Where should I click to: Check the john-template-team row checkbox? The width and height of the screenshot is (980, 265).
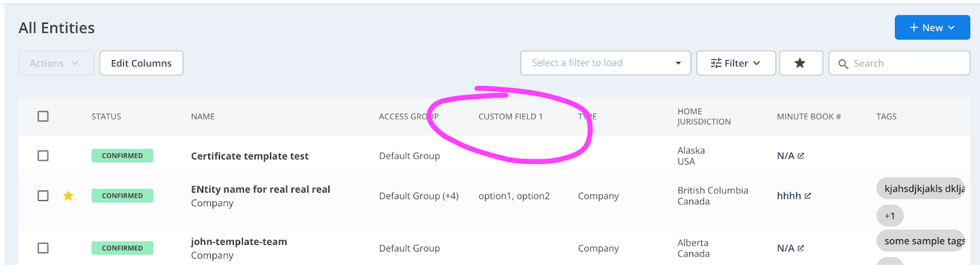43,248
